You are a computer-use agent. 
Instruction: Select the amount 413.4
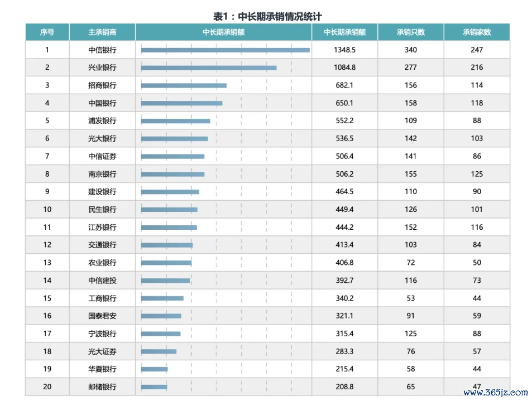(345, 245)
